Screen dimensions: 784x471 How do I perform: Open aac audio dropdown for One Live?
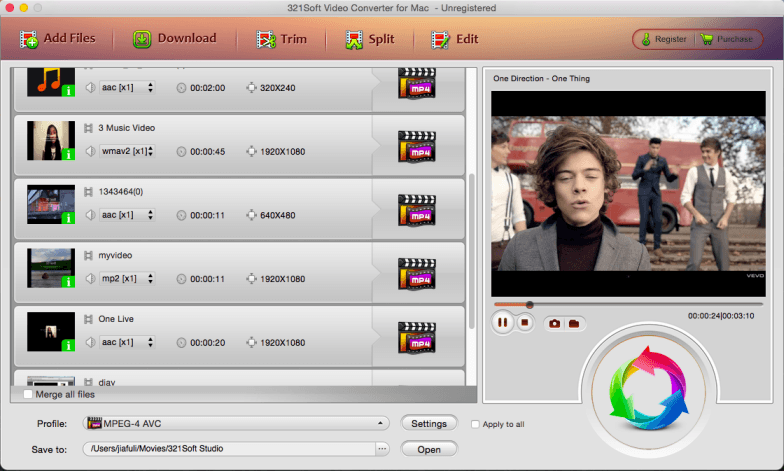(127, 342)
